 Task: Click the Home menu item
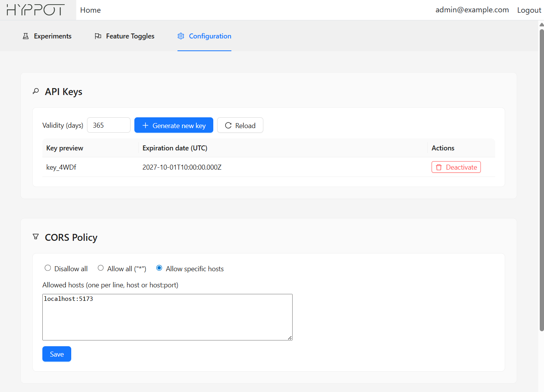[90, 10]
